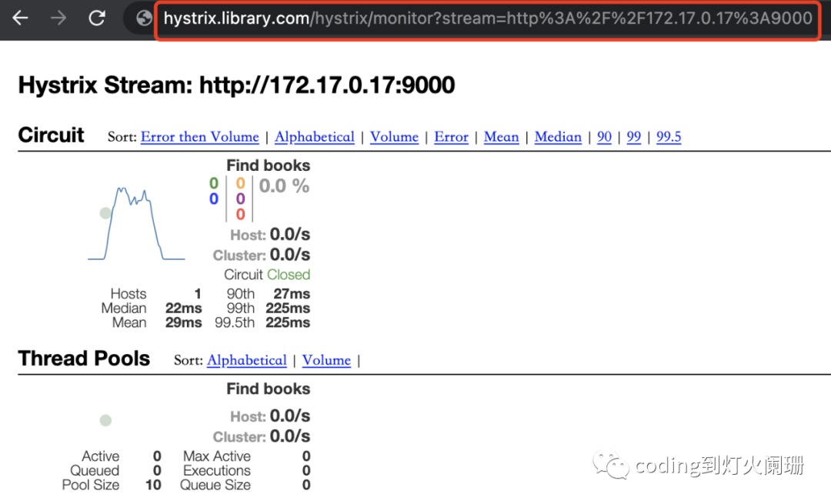Sort circuits by 99 percentile
Image resolution: width=831 pixels, height=504 pixels.
pos(634,137)
